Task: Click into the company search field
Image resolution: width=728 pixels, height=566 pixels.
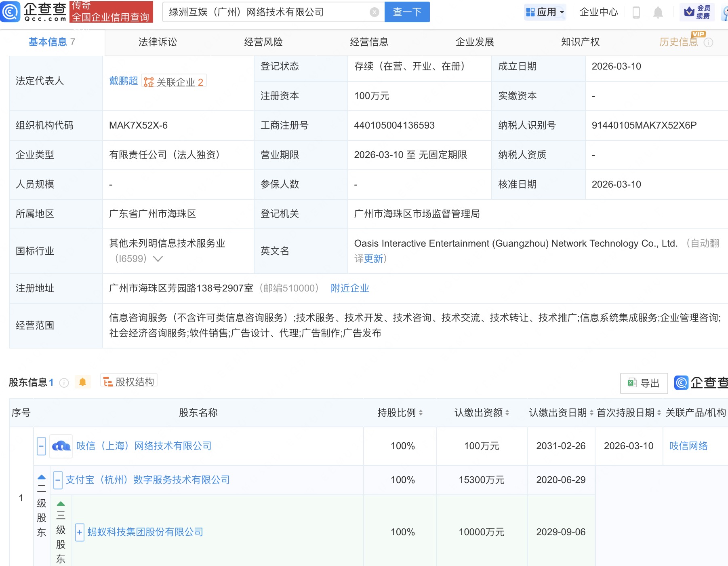Action: pyautogui.click(x=267, y=12)
